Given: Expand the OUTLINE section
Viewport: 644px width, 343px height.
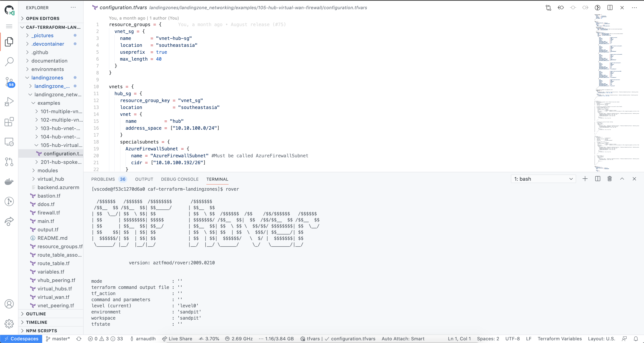Looking at the screenshot, I should pyautogui.click(x=36, y=314).
